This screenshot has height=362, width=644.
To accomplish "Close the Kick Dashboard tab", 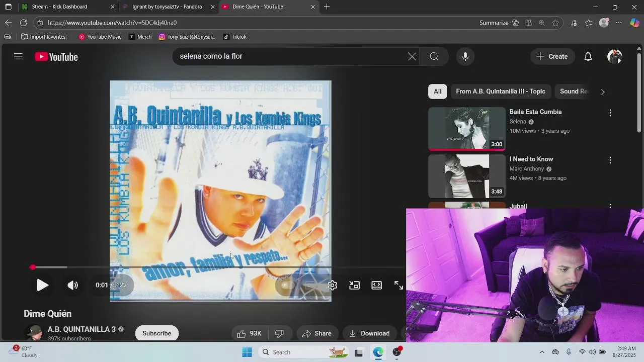I will click(x=112, y=7).
